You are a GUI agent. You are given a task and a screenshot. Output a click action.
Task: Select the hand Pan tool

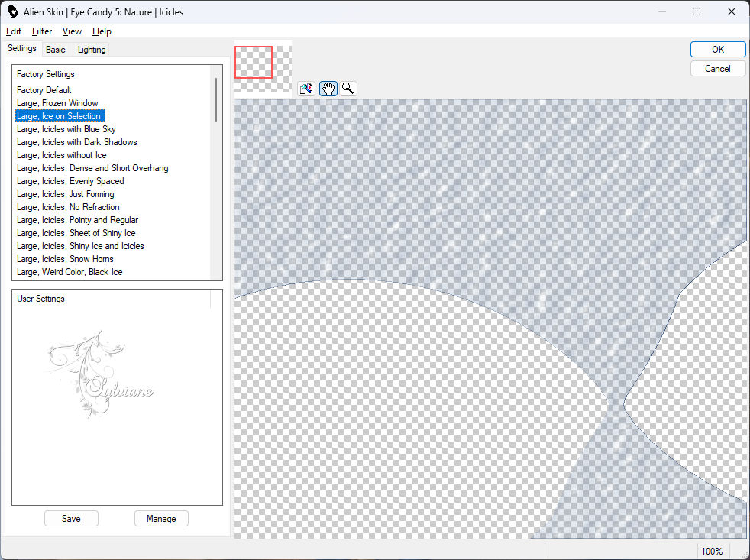tap(328, 89)
